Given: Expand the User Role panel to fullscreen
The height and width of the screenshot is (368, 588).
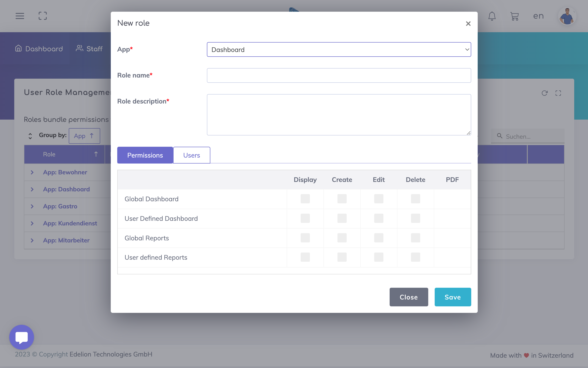Looking at the screenshot, I should [558, 93].
